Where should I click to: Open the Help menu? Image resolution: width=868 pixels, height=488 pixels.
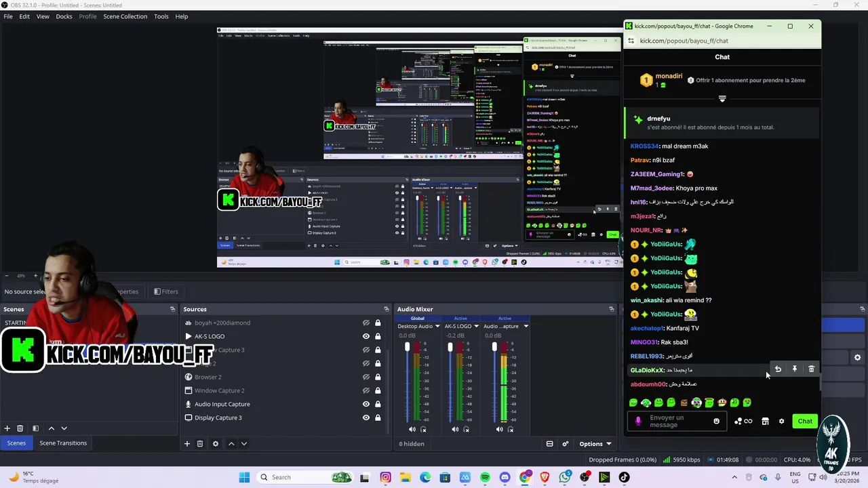click(182, 16)
